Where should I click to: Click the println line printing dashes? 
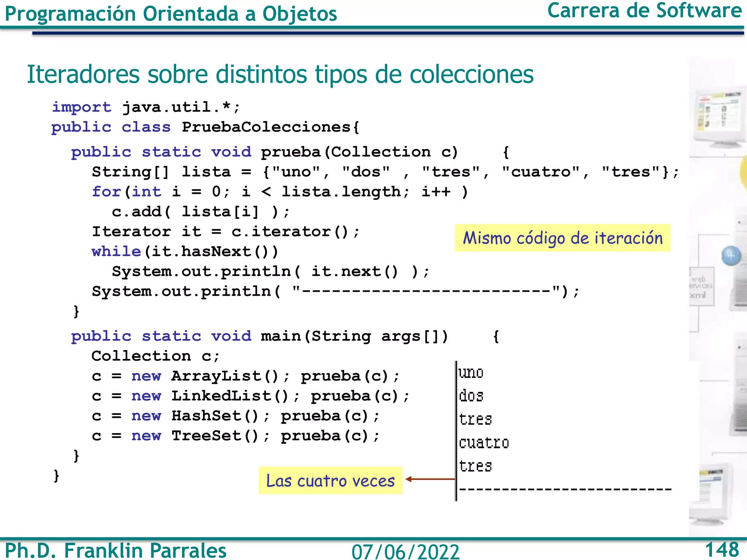[336, 292]
